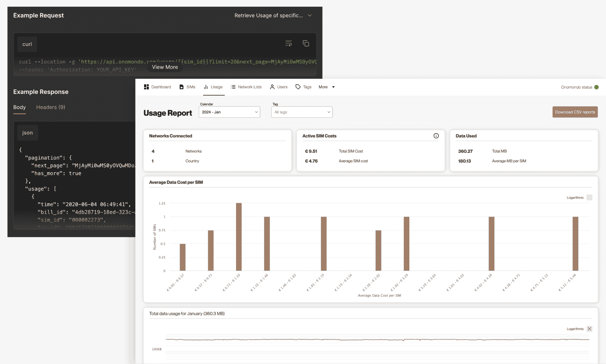
Task: Disable Logarithmic scale on data usage chart
Action: [x=589, y=328]
